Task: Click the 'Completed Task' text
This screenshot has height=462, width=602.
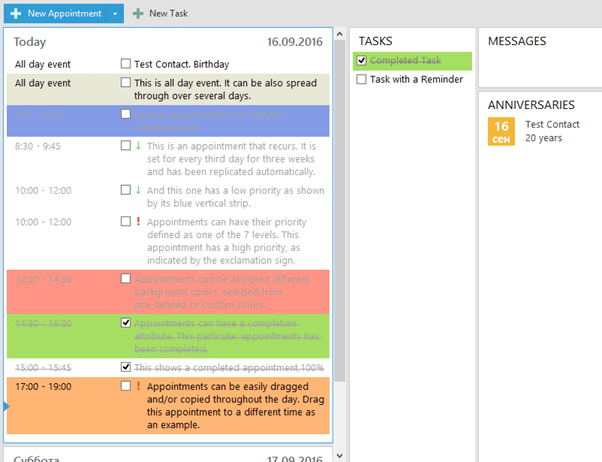Action: [405, 60]
